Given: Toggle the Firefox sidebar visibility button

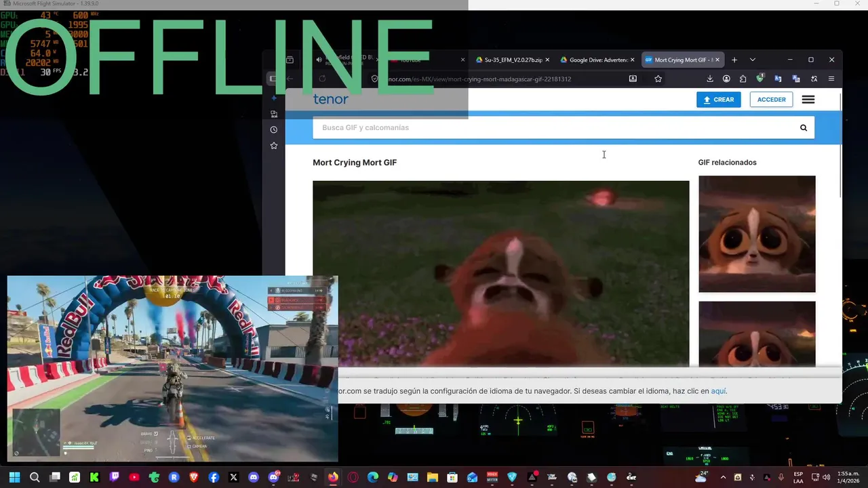Looking at the screenshot, I should click(x=273, y=79).
